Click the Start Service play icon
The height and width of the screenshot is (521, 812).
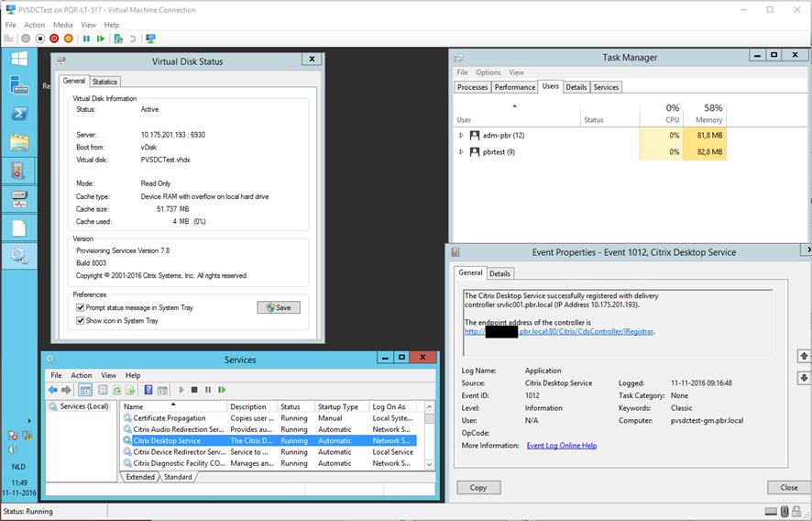181,390
